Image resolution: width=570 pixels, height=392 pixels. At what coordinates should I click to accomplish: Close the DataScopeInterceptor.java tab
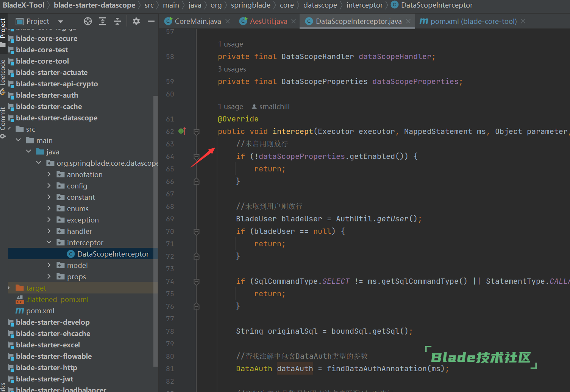pyautogui.click(x=408, y=21)
